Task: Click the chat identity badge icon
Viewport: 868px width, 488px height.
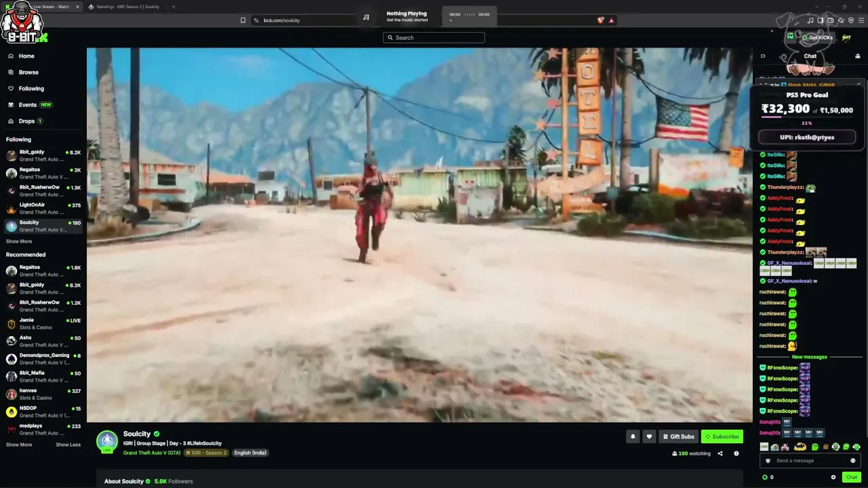Action: [x=768, y=461]
